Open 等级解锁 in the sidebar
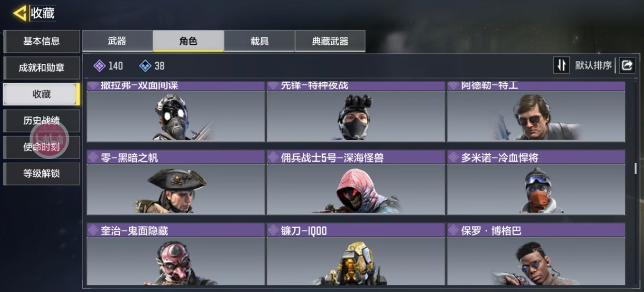 coord(41,174)
